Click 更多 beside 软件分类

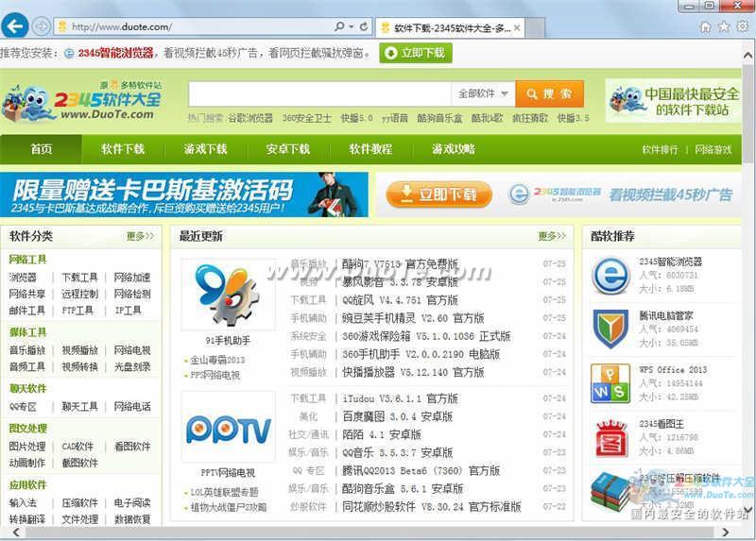(x=140, y=236)
